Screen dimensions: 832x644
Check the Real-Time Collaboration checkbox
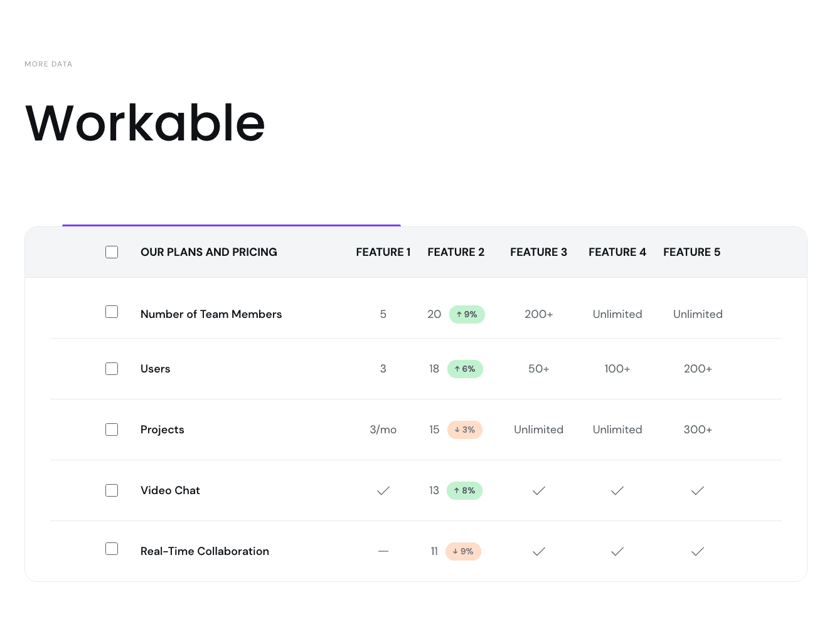(112, 549)
